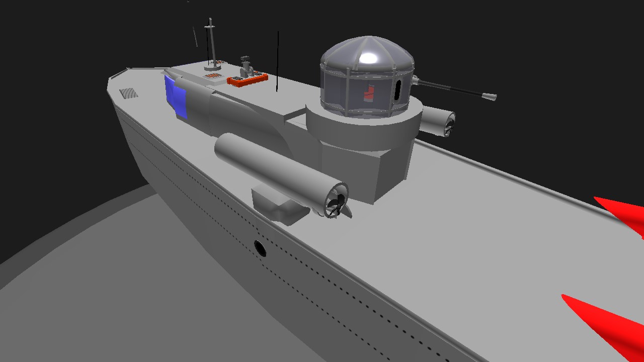Select the gun barrel muzzle tip
The image size is (644, 362).
[x=489, y=96]
